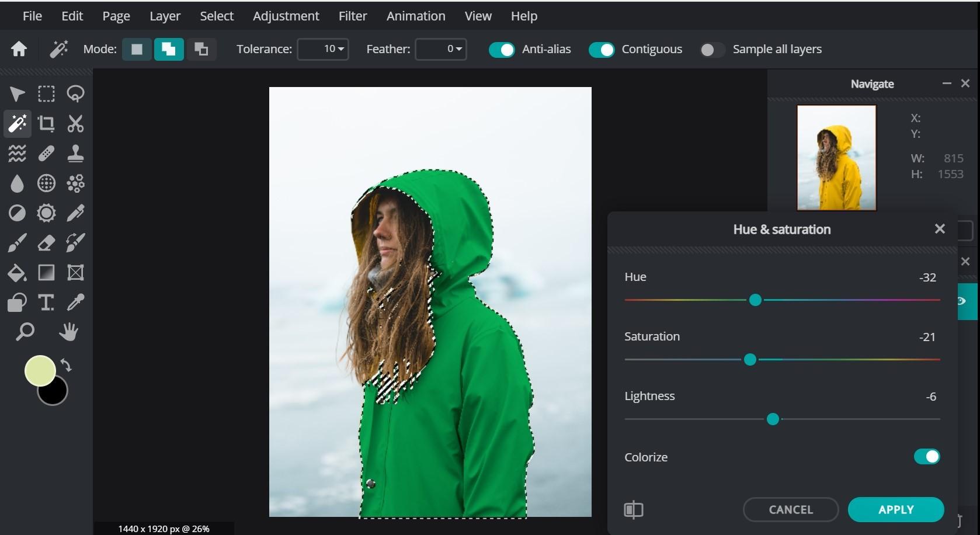Open the Feather dropdown
980x535 pixels.
pyautogui.click(x=441, y=49)
